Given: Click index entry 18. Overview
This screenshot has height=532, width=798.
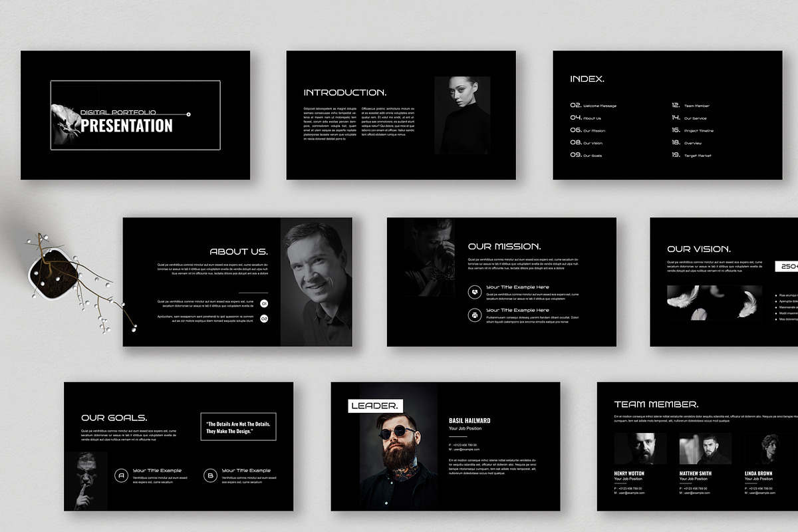Looking at the screenshot, I should coord(686,143).
